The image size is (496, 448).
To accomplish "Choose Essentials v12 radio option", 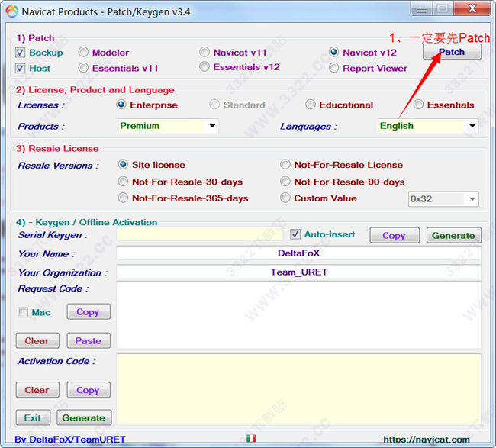I will pos(205,66).
